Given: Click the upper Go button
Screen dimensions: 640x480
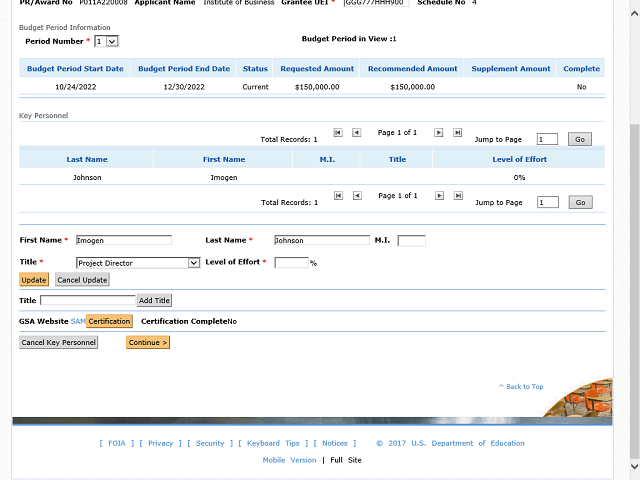Looking at the screenshot, I should [580, 139].
